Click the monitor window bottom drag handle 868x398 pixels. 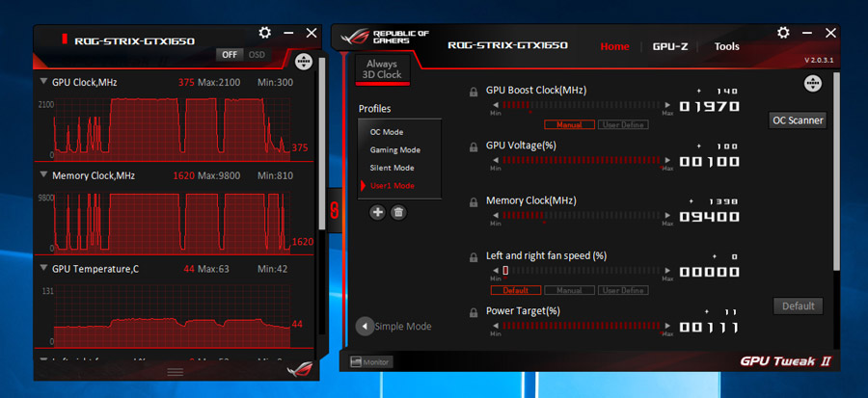point(175,371)
